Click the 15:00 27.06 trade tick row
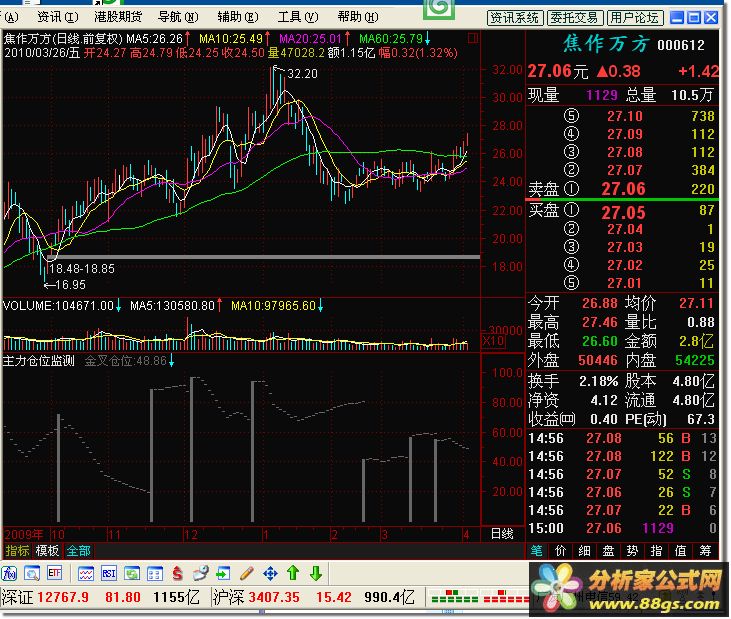The image size is (731, 619). pos(622,529)
